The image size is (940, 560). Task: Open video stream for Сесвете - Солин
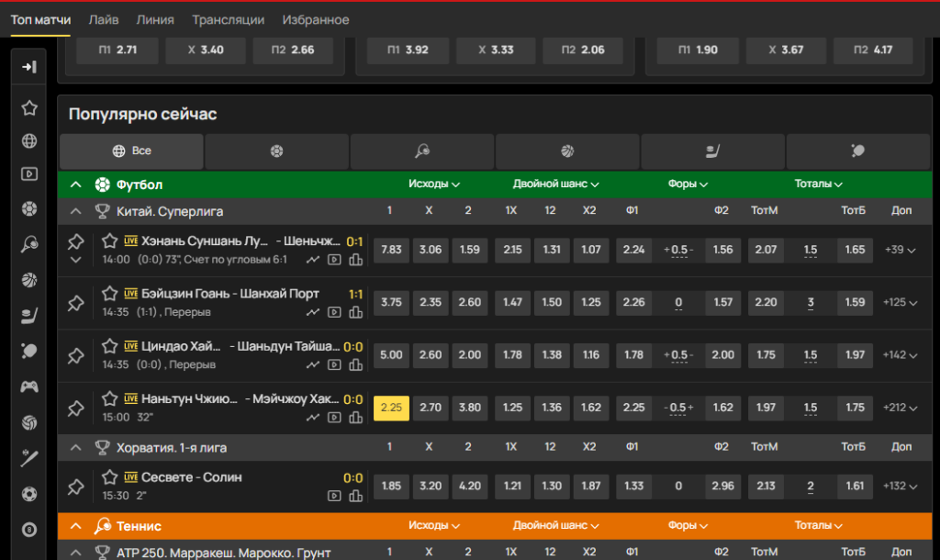(x=334, y=496)
